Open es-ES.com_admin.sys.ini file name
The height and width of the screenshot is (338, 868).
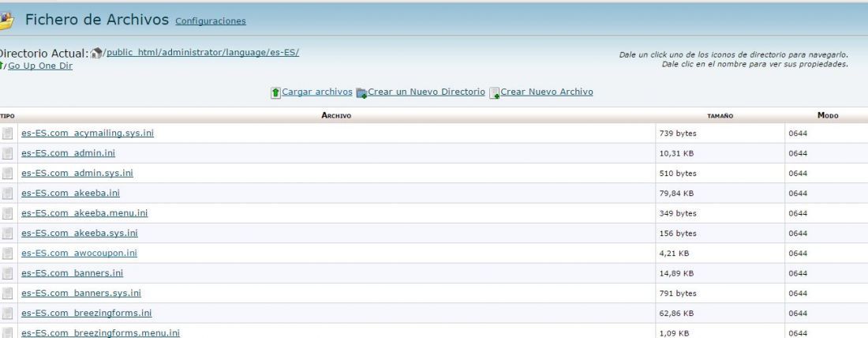click(x=77, y=173)
